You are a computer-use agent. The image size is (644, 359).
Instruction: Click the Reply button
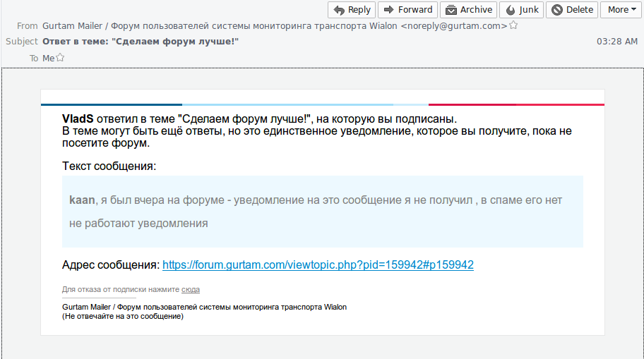pos(352,10)
